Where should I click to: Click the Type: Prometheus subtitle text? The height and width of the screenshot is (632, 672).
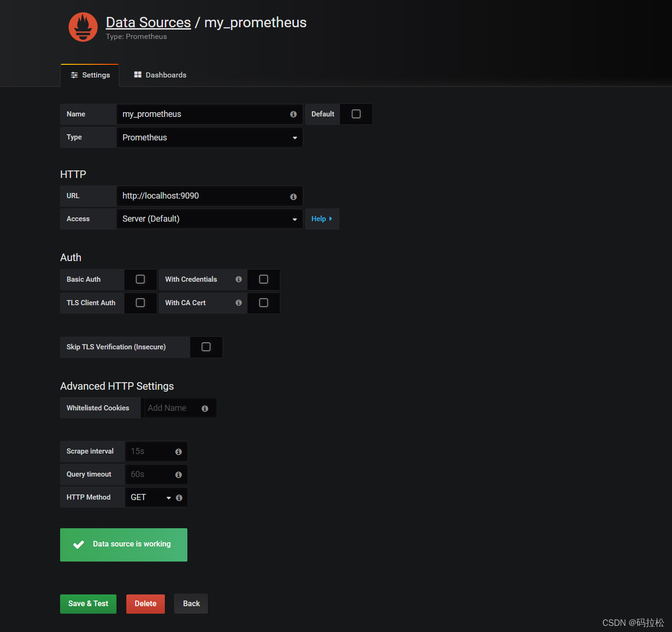pos(136,37)
